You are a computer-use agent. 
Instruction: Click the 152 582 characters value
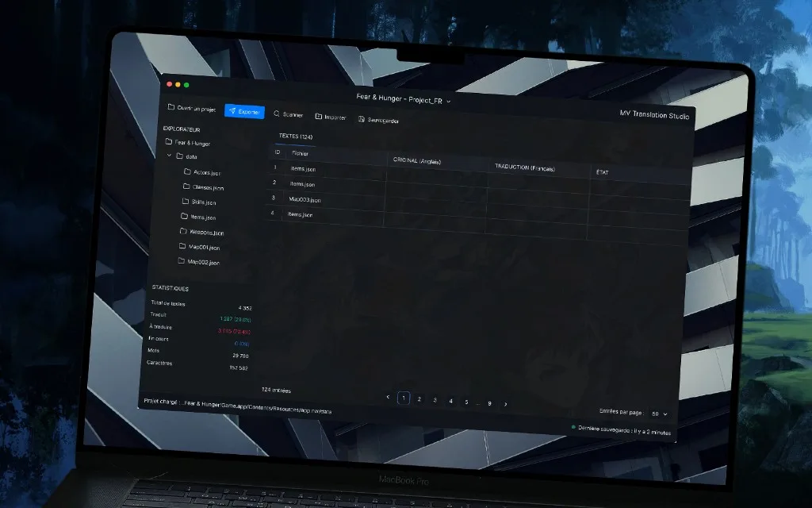[x=238, y=368]
